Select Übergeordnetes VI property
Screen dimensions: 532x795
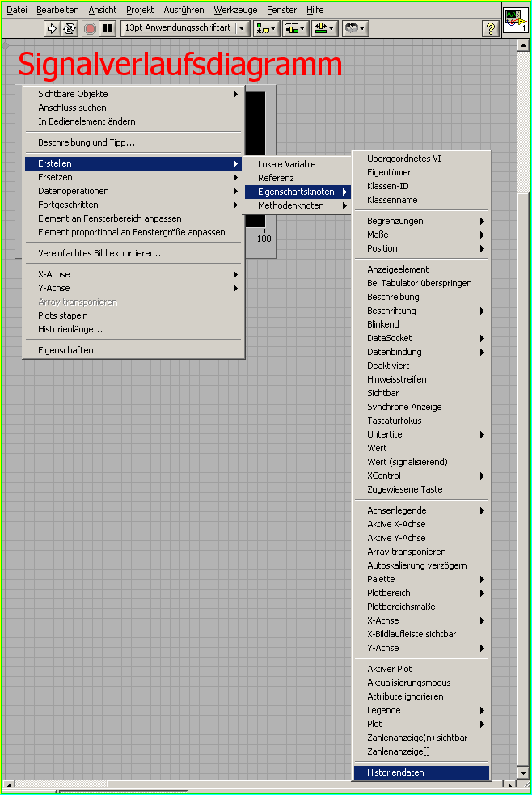tap(421, 159)
